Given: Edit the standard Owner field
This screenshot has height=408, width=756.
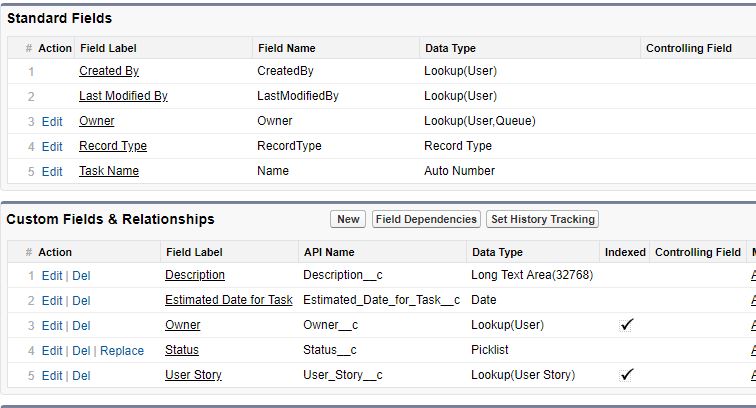Looking at the screenshot, I should [x=52, y=121].
